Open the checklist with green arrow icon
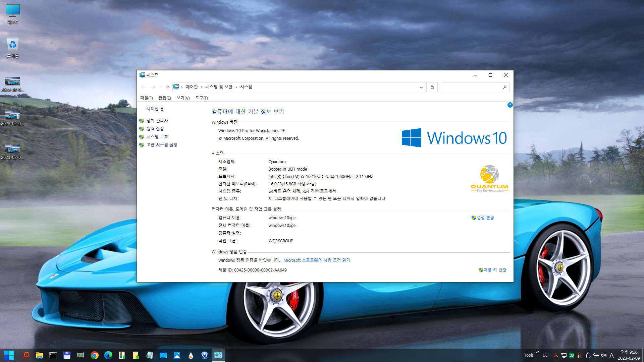644x362 pixels. (x=122, y=355)
